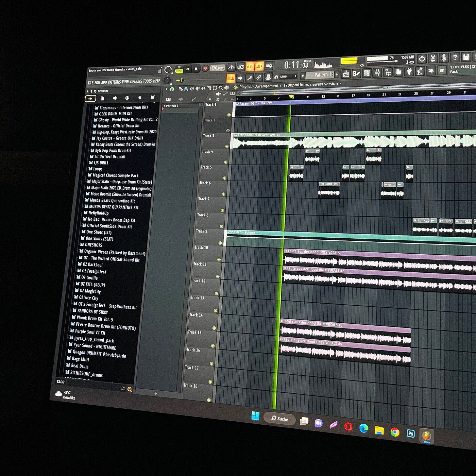Toggle link-to-controller multilink button
Image resolution: width=476 pixels, height=476 pixels.
click(x=259, y=78)
